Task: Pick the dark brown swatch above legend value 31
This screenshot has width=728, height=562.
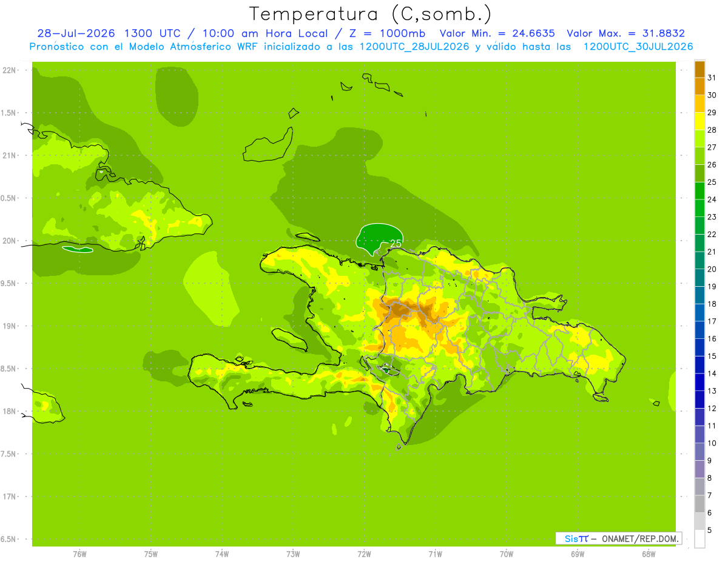Action: point(699,69)
